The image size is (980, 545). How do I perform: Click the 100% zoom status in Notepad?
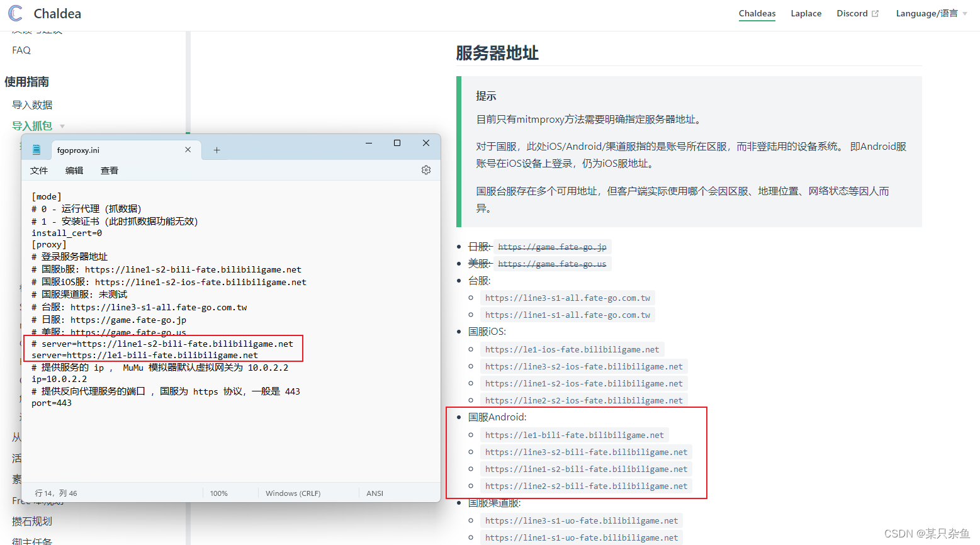pyautogui.click(x=219, y=493)
